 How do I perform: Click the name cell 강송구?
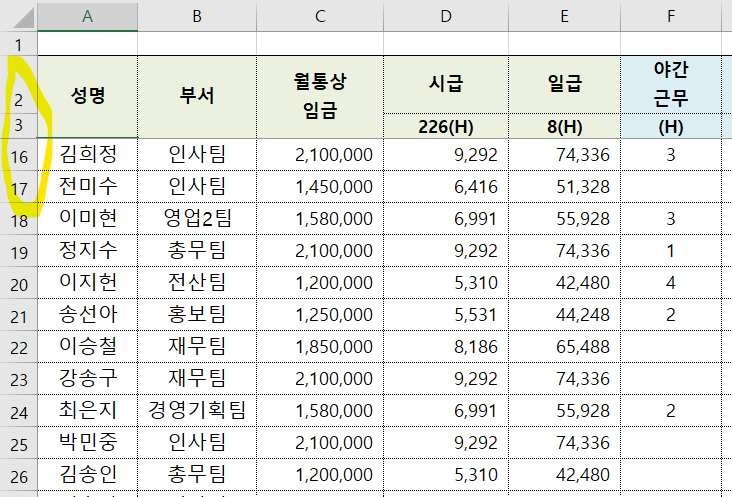[87, 379]
